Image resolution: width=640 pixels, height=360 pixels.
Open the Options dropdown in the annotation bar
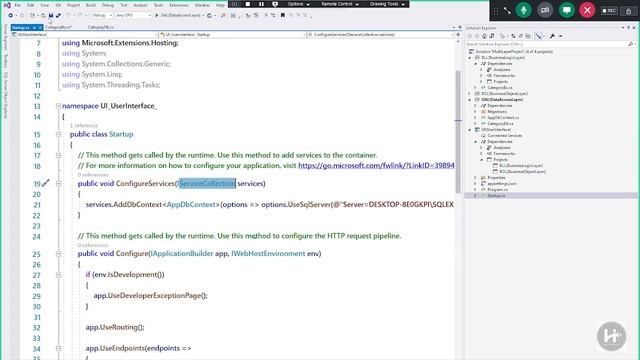[x=298, y=4]
